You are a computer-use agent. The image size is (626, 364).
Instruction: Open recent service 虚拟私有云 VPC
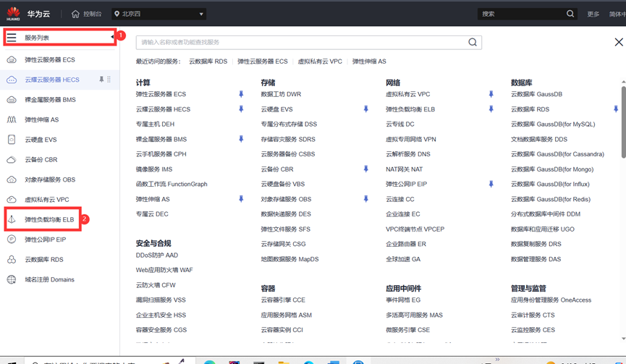[x=320, y=62]
